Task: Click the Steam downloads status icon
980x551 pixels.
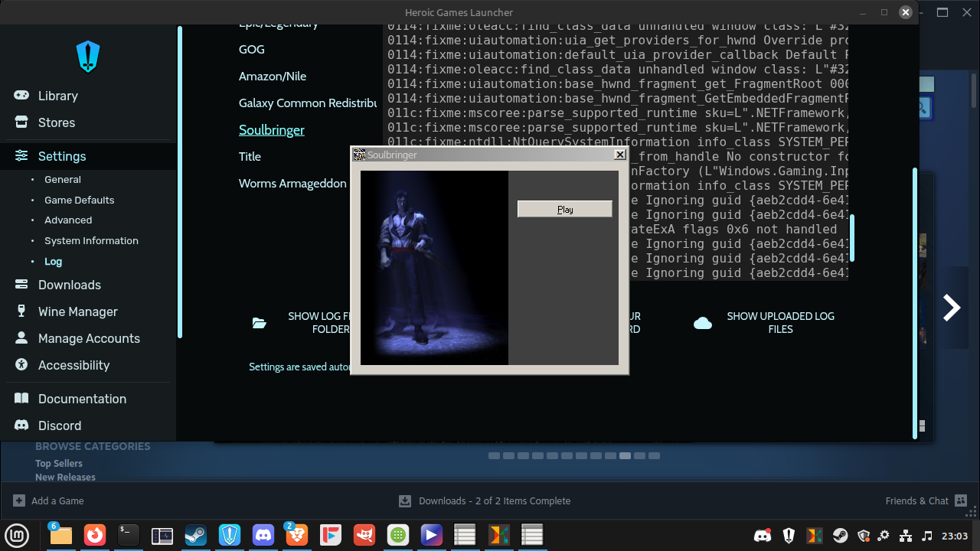Action: point(405,501)
